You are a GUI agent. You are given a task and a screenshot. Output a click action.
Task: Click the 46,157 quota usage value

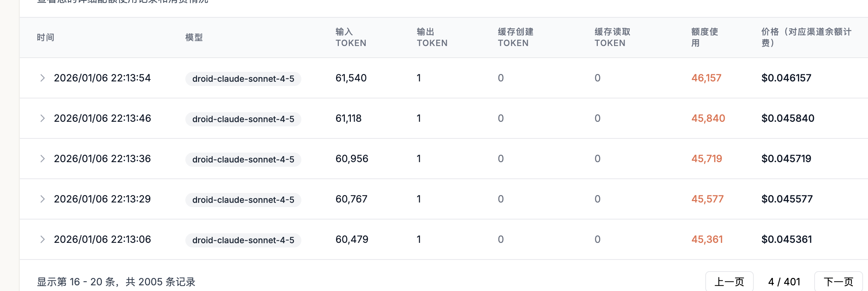[706, 78]
